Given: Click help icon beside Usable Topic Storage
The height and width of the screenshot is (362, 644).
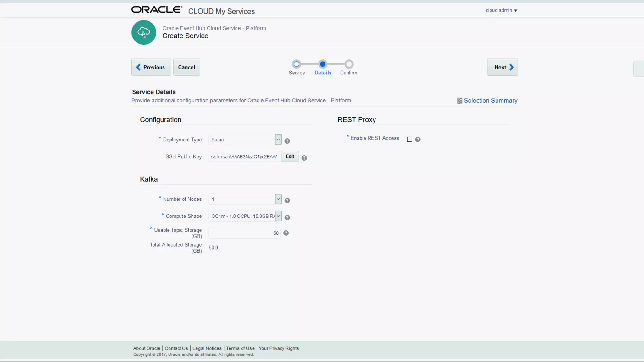Looking at the screenshot, I should tap(286, 233).
